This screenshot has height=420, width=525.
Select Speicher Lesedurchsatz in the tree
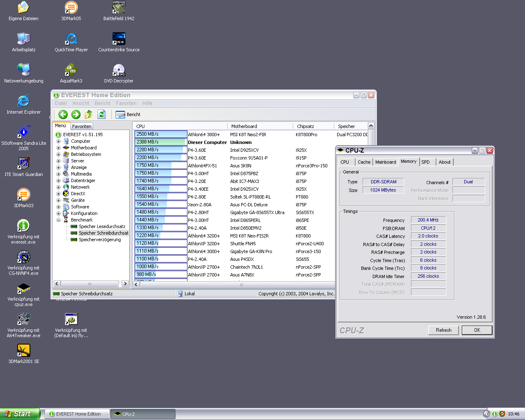tap(102, 226)
